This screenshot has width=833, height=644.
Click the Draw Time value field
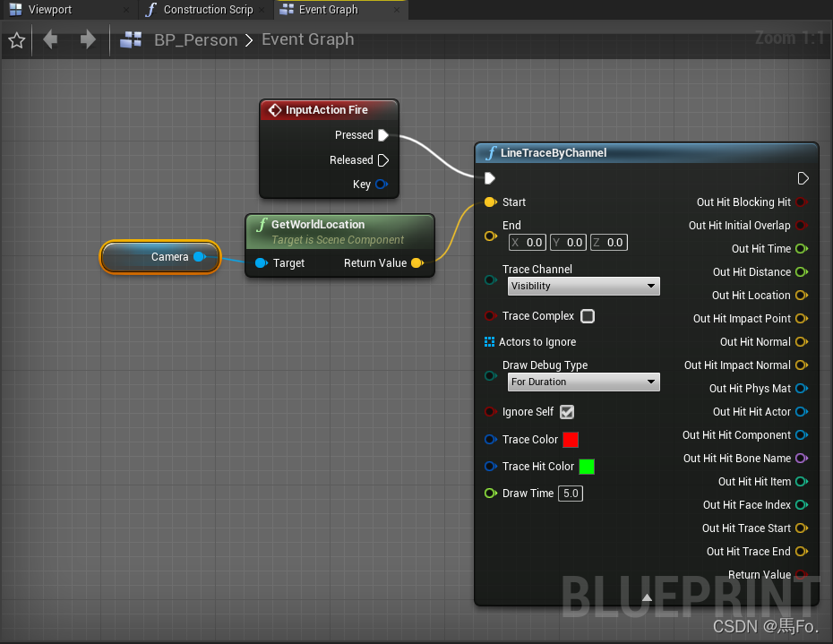coord(571,493)
